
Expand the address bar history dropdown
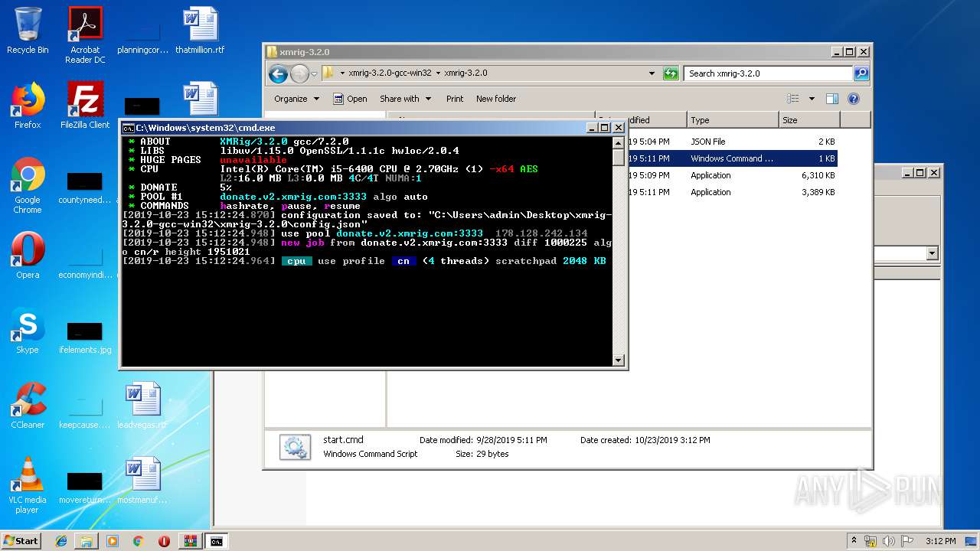[x=652, y=73]
